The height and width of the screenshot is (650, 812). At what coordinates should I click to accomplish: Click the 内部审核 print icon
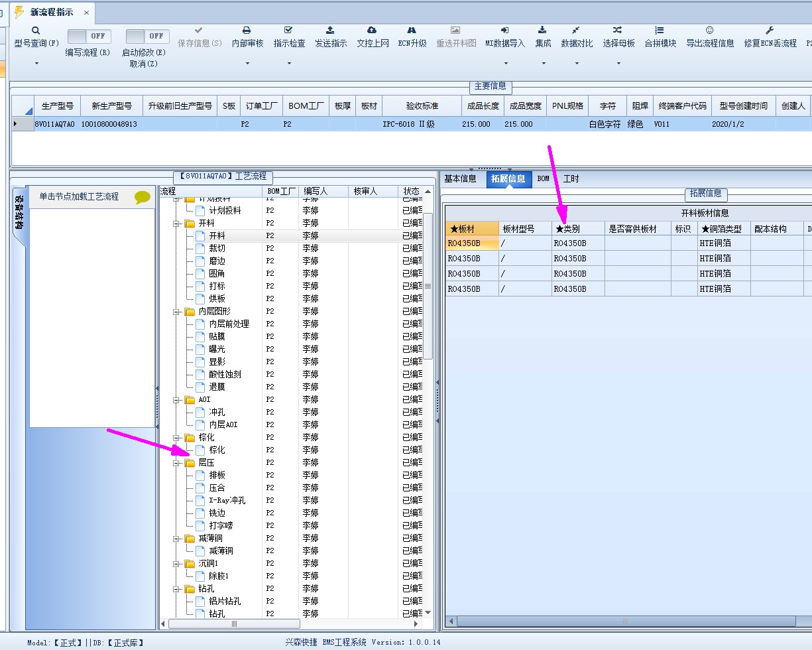[x=247, y=31]
